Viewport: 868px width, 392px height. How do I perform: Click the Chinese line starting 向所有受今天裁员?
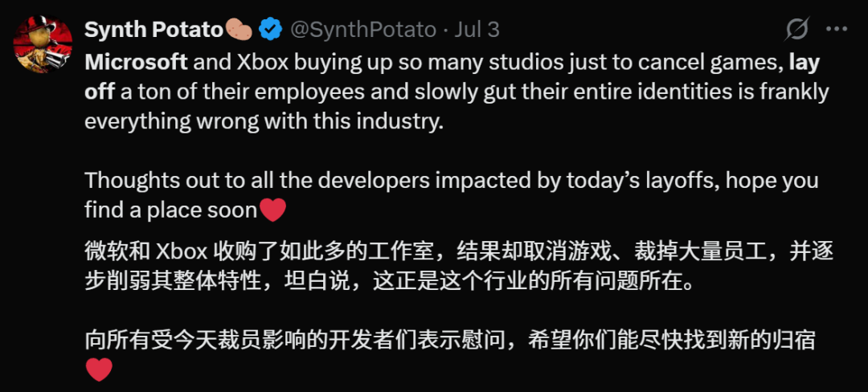(x=450, y=341)
